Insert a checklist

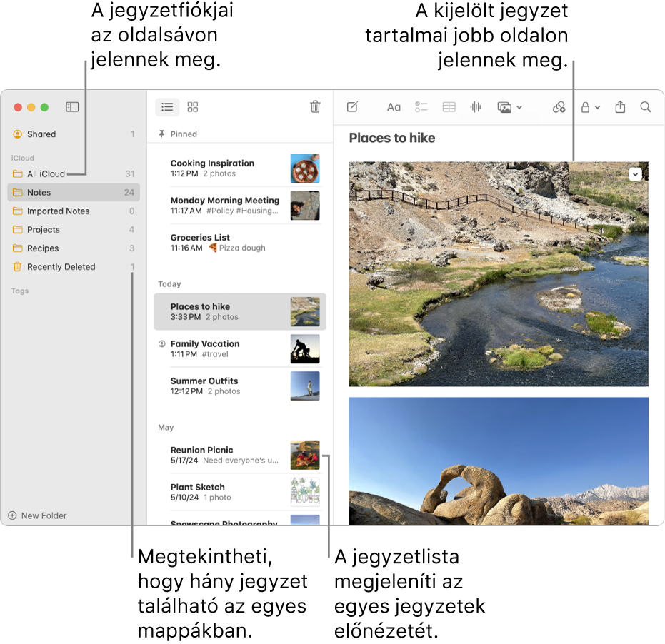[421, 107]
